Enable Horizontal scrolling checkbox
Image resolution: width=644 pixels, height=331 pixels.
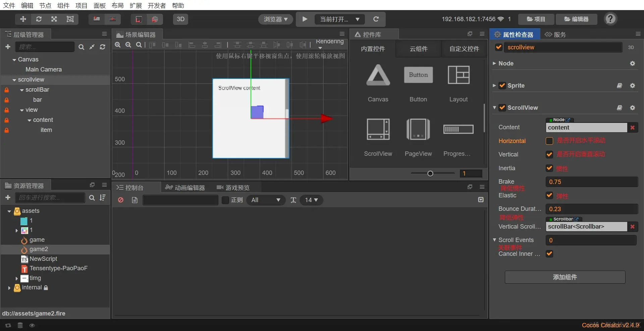[x=549, y=141]
